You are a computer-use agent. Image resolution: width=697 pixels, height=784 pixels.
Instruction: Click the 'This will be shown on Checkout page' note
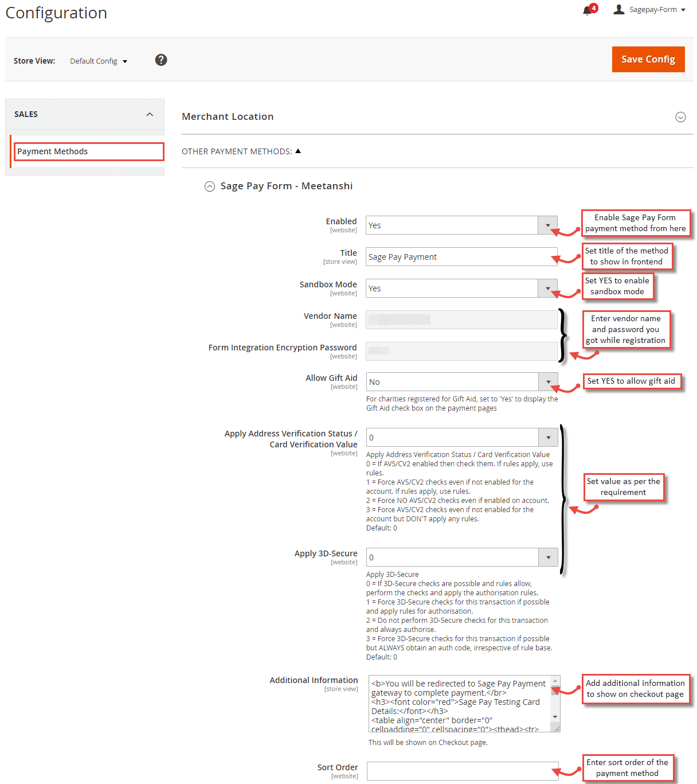(x=428, y=742)
